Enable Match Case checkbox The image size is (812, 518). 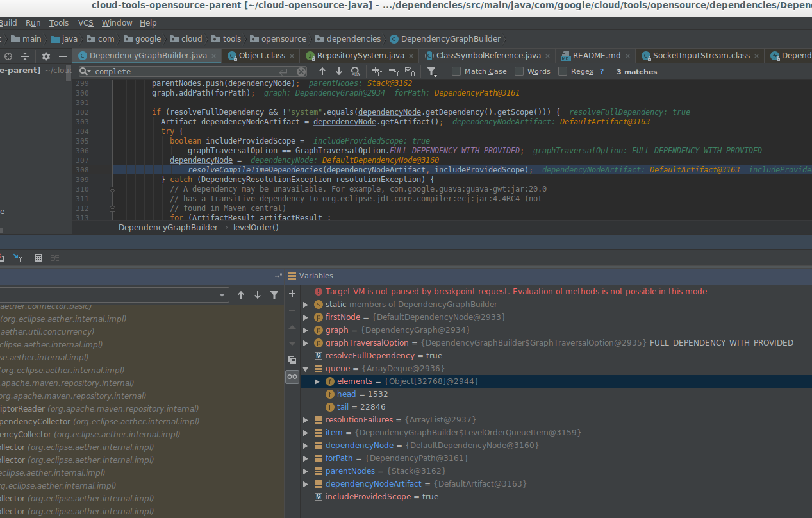pos(456,71)
